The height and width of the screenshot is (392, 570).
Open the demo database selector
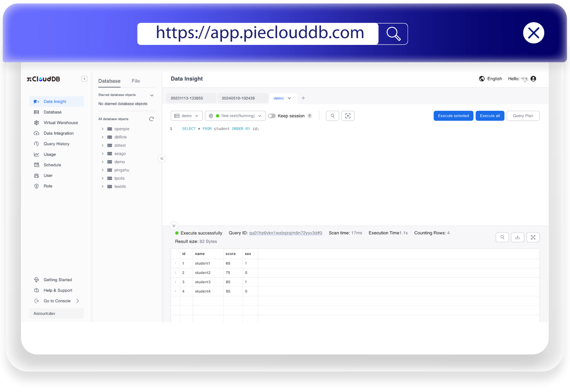pyautogui.click(x=187, y=116)
